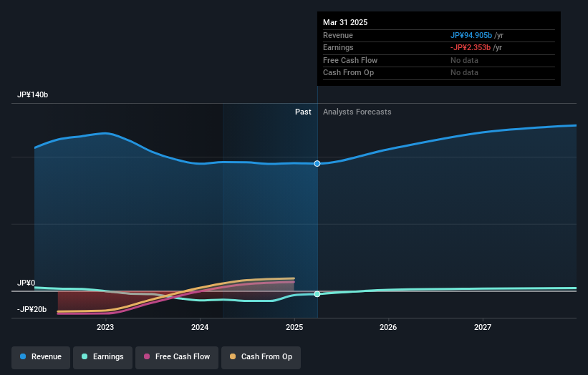Click the -JP¥20b y-axis label
Image resolution: width=588 pixels, height=375 pixels.
click(x=32, y=309)
